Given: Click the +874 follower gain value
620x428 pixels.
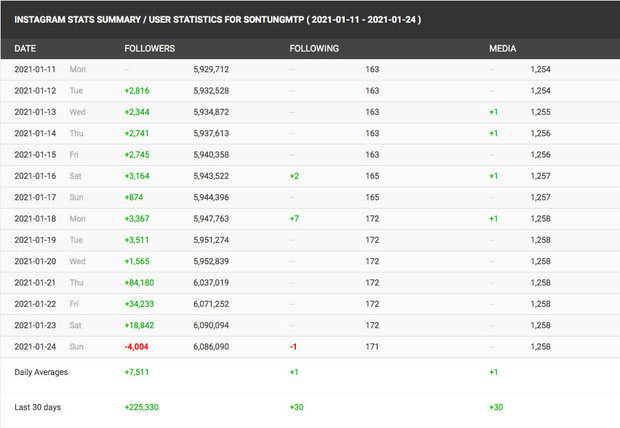Looking at the screenshot, I should coord(134,197).
